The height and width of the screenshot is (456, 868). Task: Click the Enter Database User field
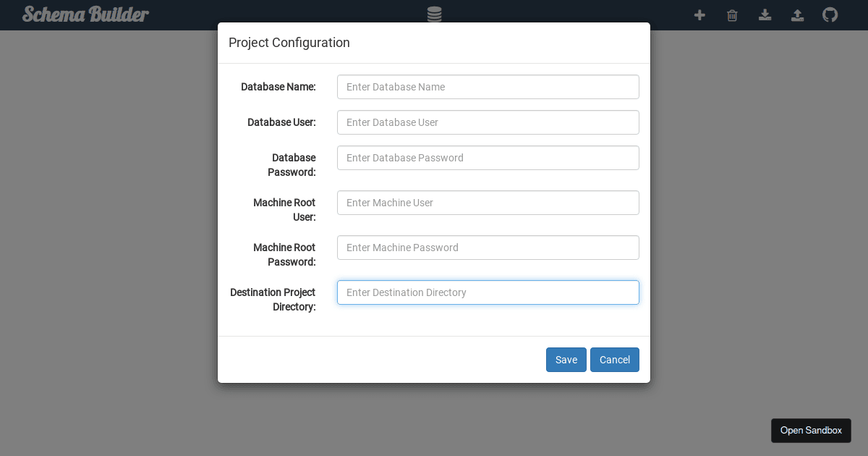pyautogui.click(x=488, y=122)
